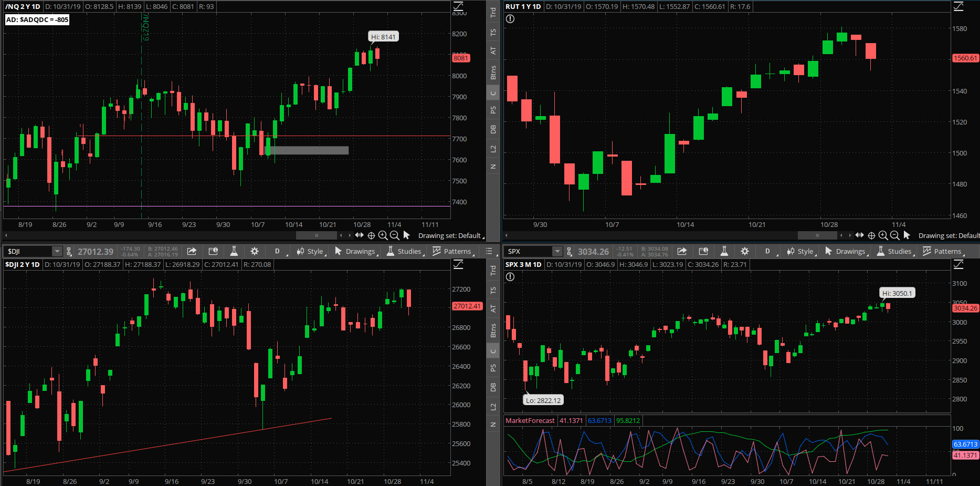Click the share icon in $DJI toolbar
980x486 pixels.
click(x=192, y=251)
